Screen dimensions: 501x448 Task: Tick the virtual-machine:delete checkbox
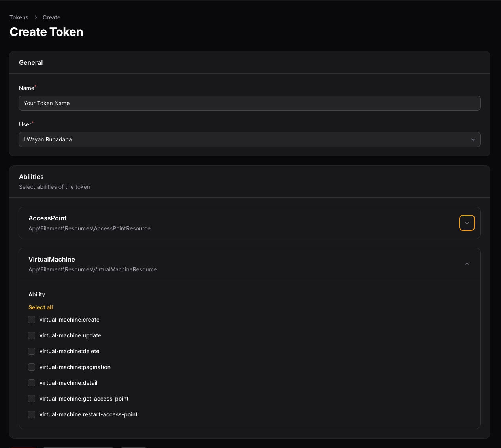(x=32, y=351)
